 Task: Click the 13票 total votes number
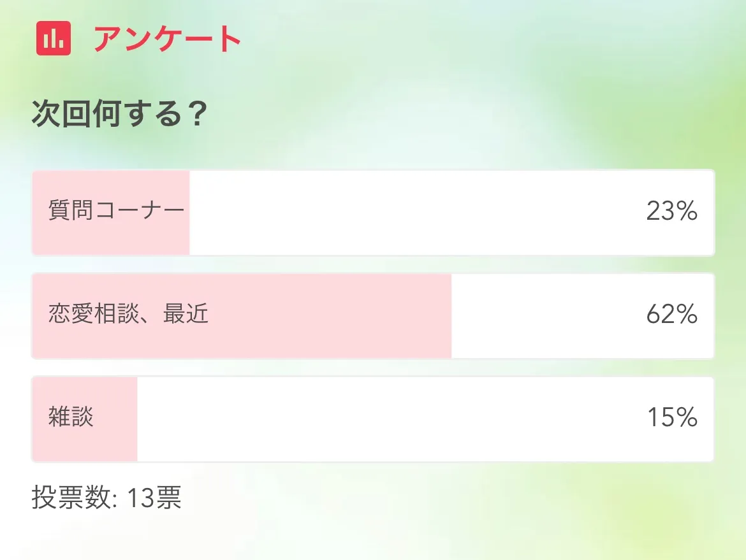(x=154, y=498)
